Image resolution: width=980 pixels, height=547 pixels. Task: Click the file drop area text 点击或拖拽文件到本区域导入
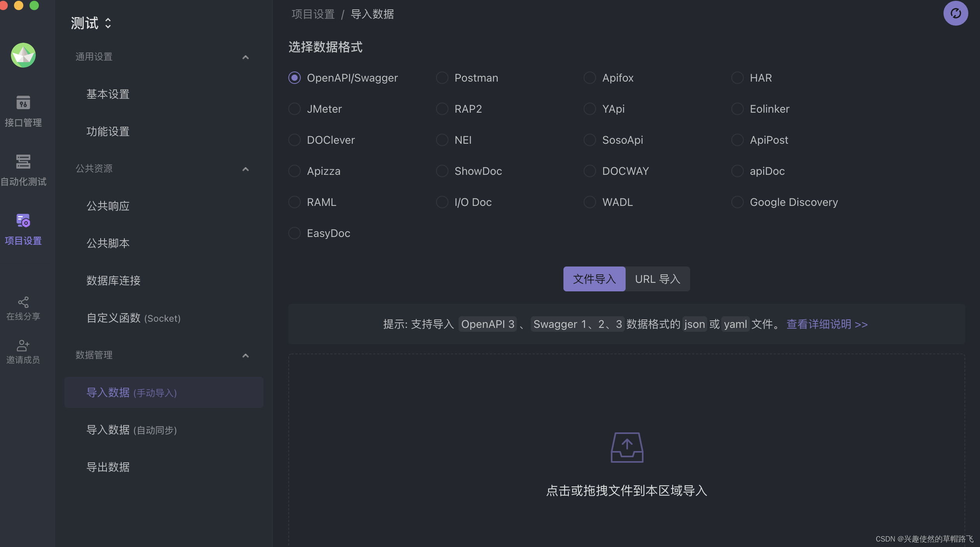click(627, 491)
